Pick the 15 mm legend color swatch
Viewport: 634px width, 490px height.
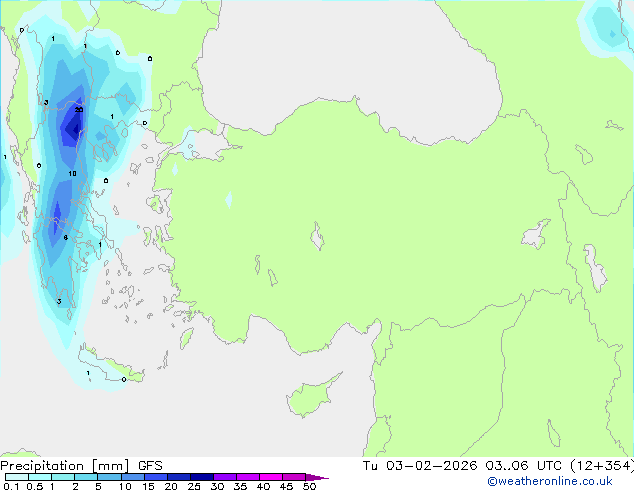pyautogui.click(x=155, y=477)
